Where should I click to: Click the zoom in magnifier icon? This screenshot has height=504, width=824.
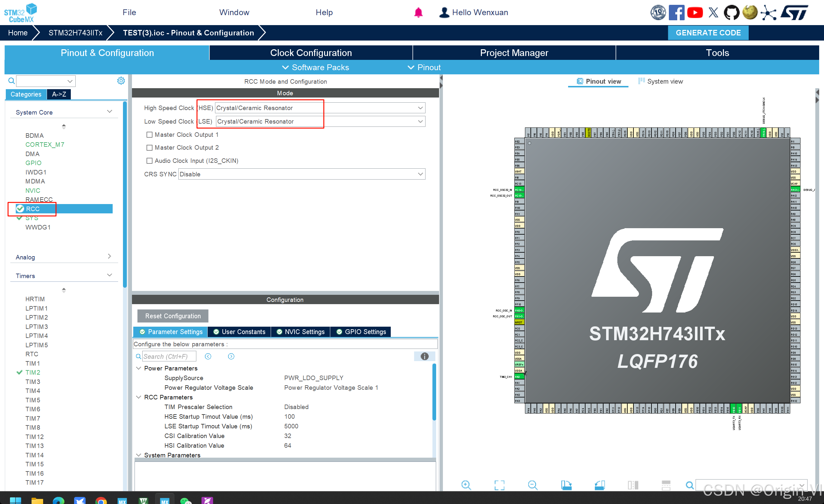pos(466,485)
